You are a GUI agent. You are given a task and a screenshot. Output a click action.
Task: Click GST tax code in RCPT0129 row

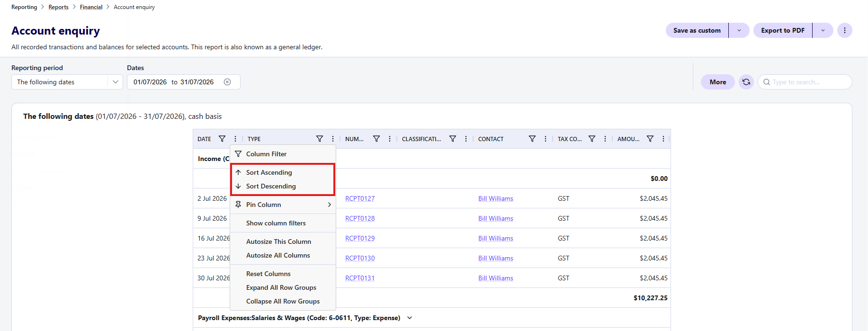click(564, 238)
